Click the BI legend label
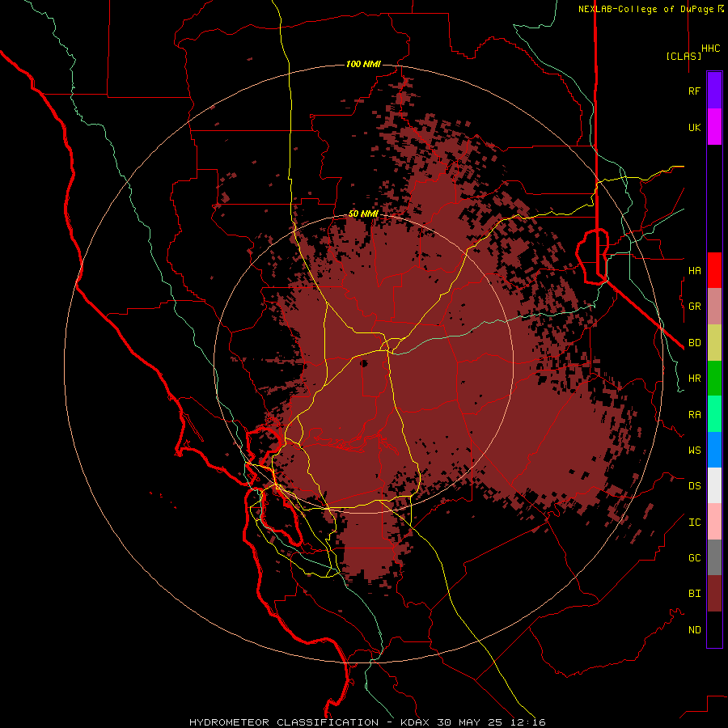728x728 pixels. pyautogui.click(x=694, y=594)
